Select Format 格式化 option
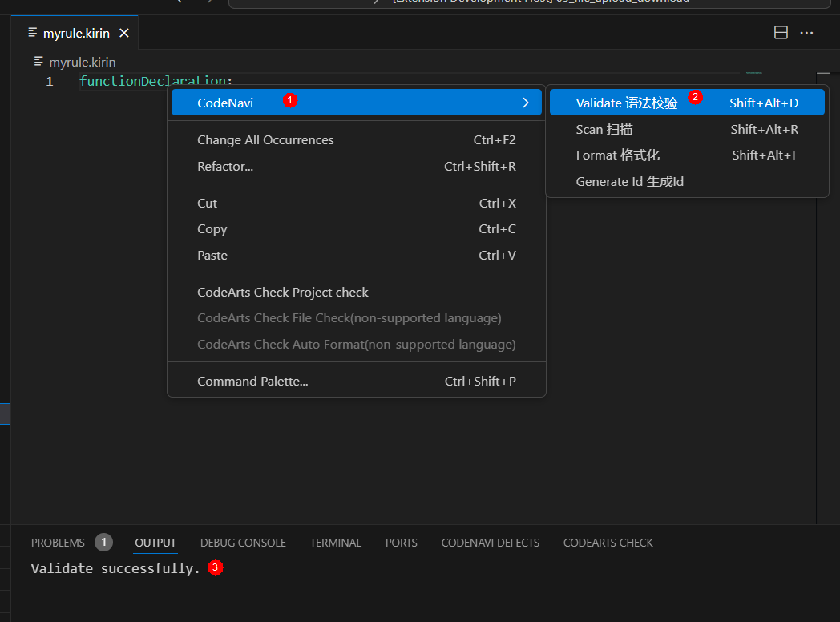 pyautogui.click(x=617, y=155)
